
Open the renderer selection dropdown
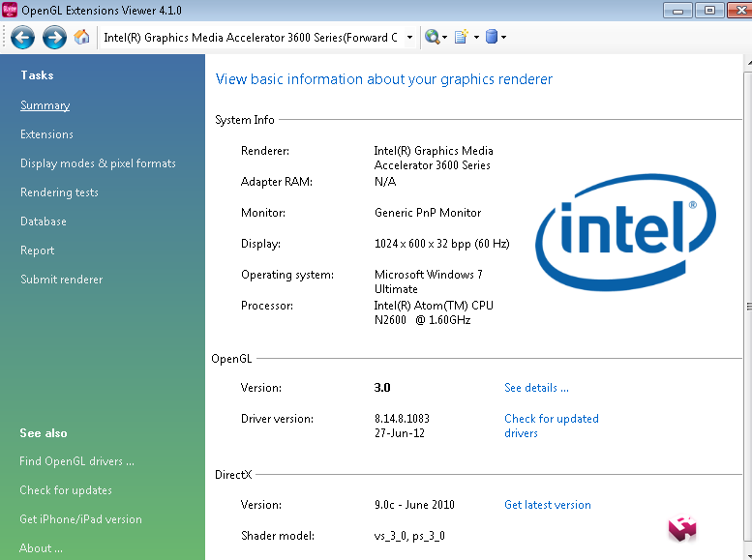[x=410, y=38]
